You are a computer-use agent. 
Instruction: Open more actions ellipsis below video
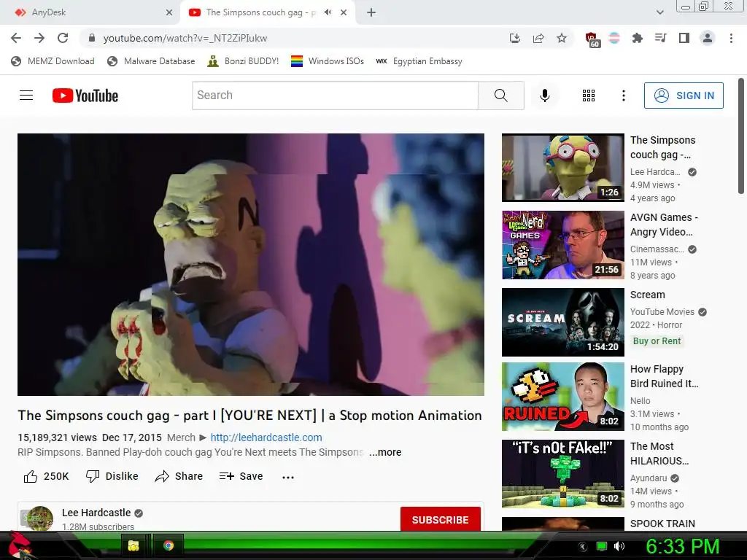pyautogui.click(x=287, y=477)
